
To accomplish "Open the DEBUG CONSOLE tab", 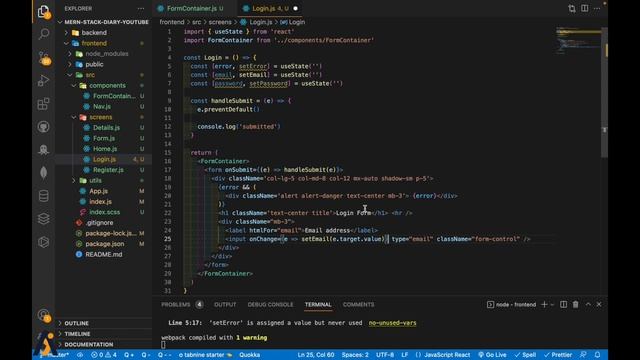I will click(270, 304).
